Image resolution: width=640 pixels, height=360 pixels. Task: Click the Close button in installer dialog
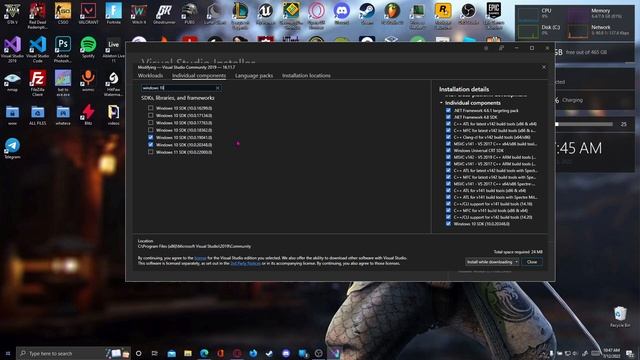pos(532,262)
